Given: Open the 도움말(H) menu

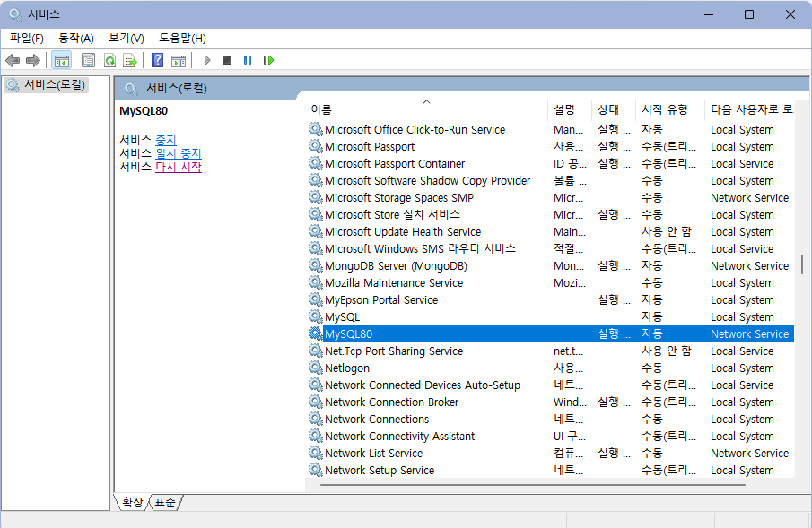Looking at the screenshot, I should point(182,39).
